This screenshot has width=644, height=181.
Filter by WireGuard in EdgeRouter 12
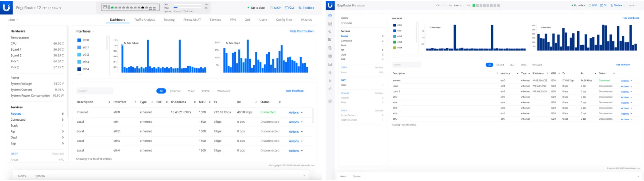[223, 91]
